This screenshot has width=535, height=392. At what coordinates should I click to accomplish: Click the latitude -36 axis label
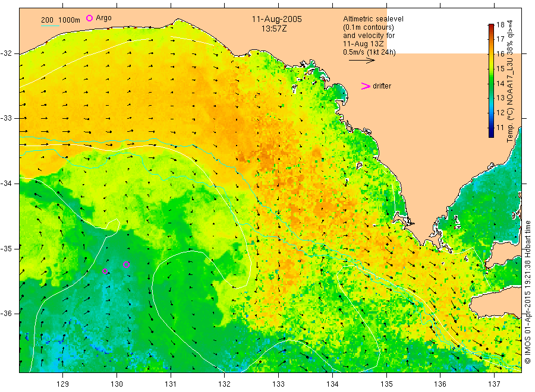pyautogui.click(x=6, y=313)
